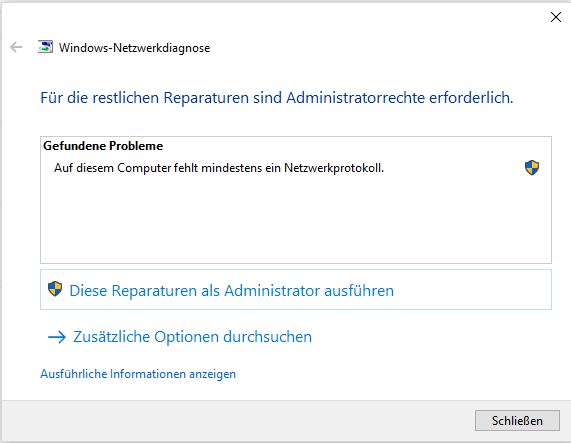Screen dimensions: 571x443
Task: Click the 'Gefundene Probleme' list header
Action: point(103,146)
